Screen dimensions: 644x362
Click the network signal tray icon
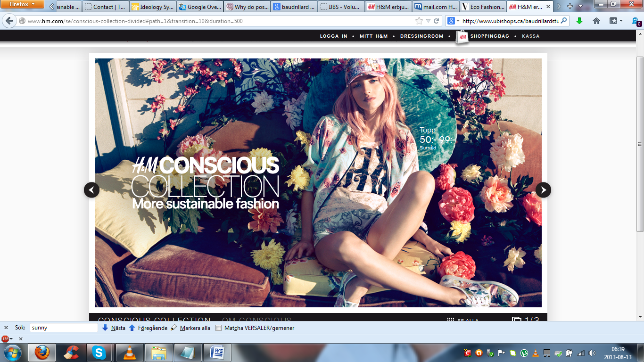[581, 353]
